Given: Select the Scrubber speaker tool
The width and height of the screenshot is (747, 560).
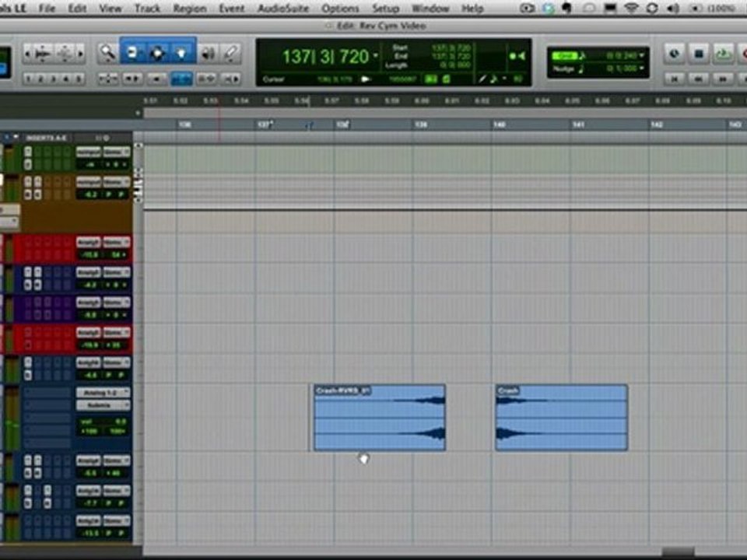Looking at the screenshot, I should (x=208, y=54).
